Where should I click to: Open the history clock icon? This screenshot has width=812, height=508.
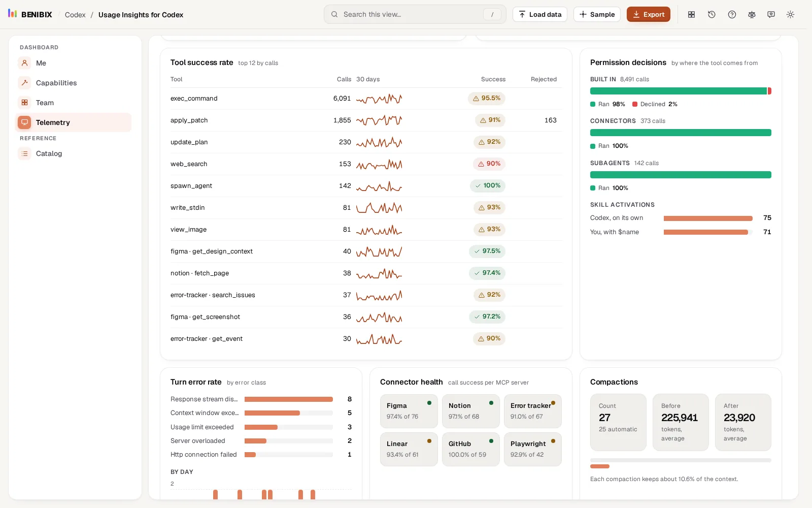tap(712, 15)
